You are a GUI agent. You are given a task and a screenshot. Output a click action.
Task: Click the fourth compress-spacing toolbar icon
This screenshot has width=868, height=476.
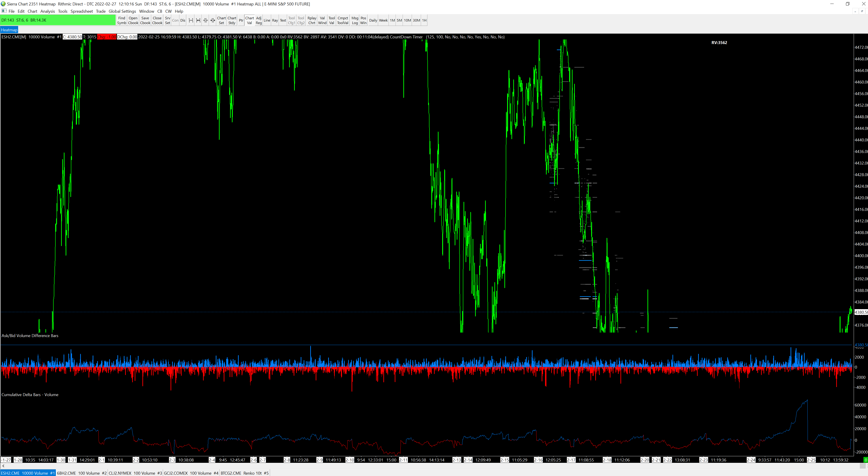(x=213, y=20)
